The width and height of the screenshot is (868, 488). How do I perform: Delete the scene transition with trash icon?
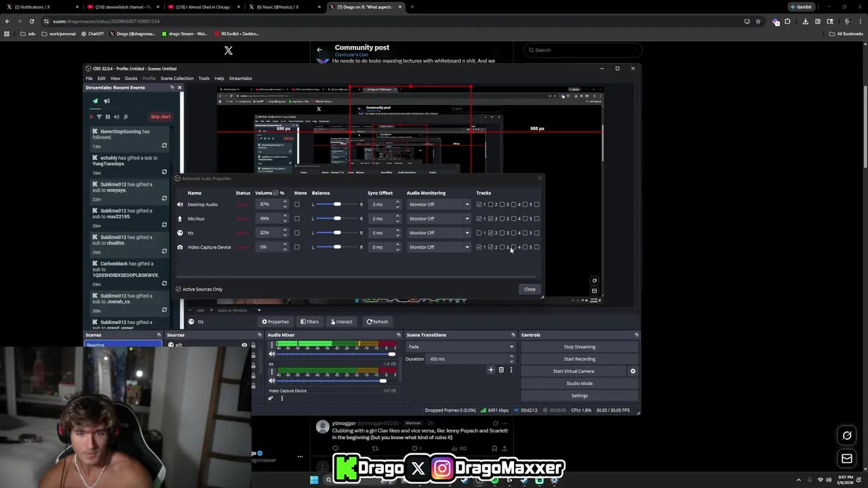coord(501,370)
